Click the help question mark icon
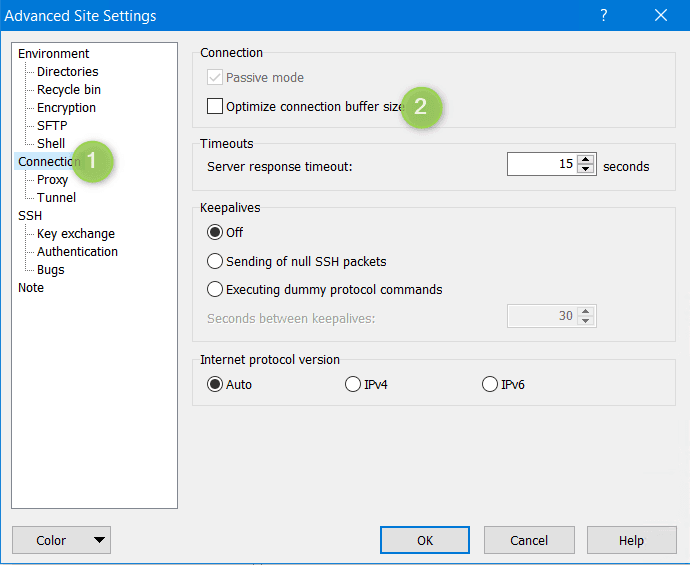Image resolution: width=690 pixels, height=565 pixels. (604, 15)
